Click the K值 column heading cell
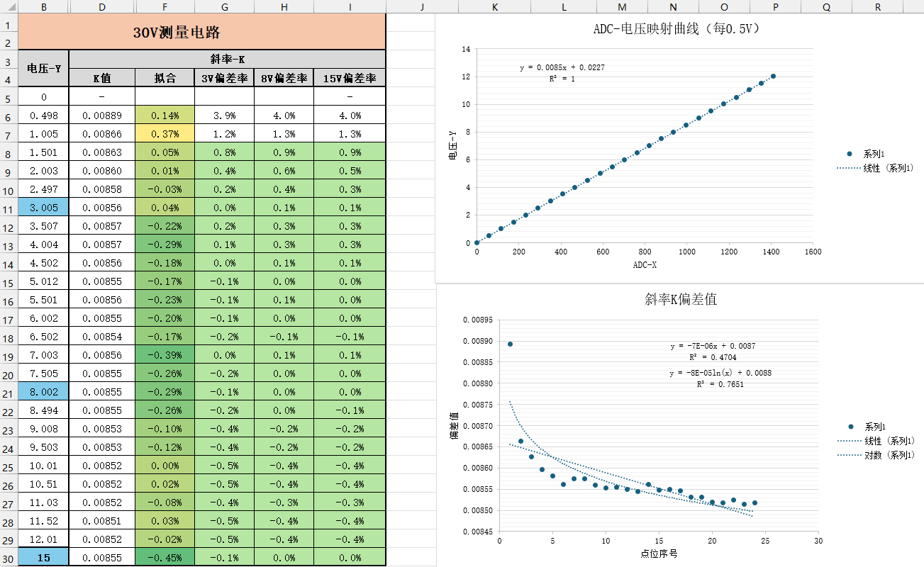 click(x=102, y=78)
